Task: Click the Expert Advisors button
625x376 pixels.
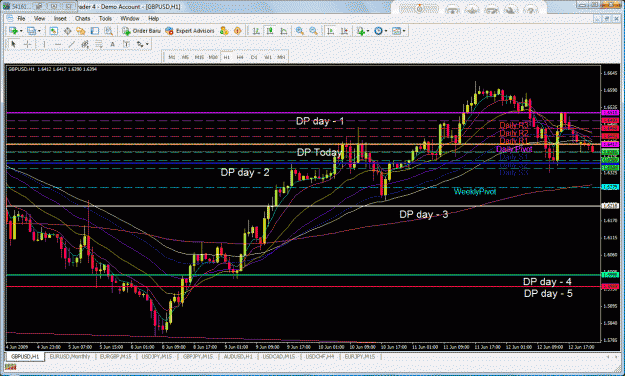Action: [190, 31]
